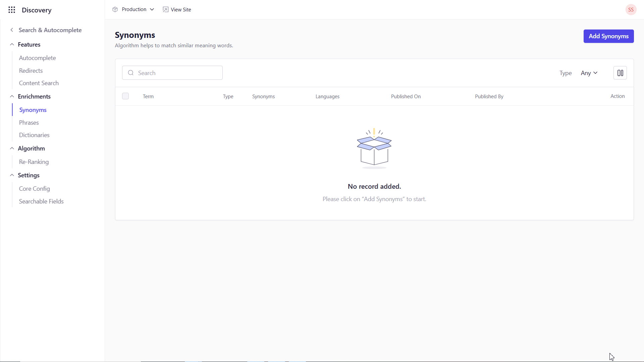Click the View Site external link icon
644x362 pixels.
click(165, 9)
